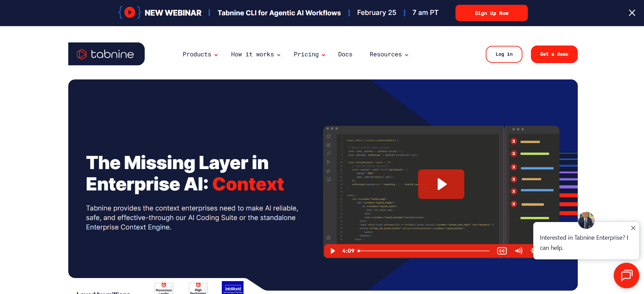The image size is (644, 294).
Task: Click the chat agent avatar
Action: [x=586, y=220]
